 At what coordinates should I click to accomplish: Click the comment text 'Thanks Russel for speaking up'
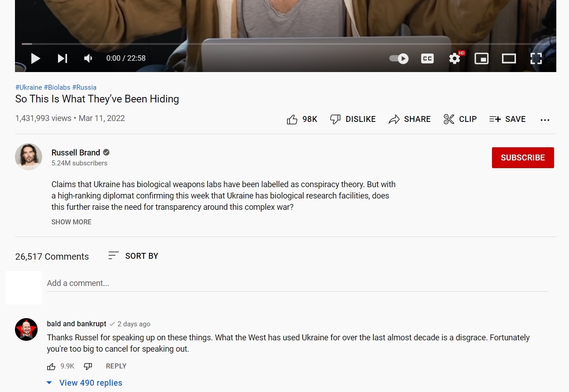tap(288, 344)
